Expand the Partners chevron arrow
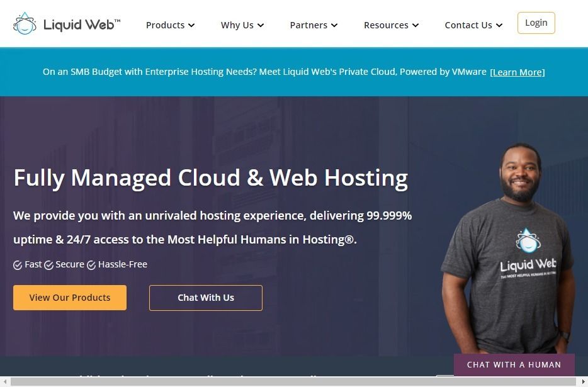Image resolution: width=588 pixels, height=387 pixels. click(334, 26)
